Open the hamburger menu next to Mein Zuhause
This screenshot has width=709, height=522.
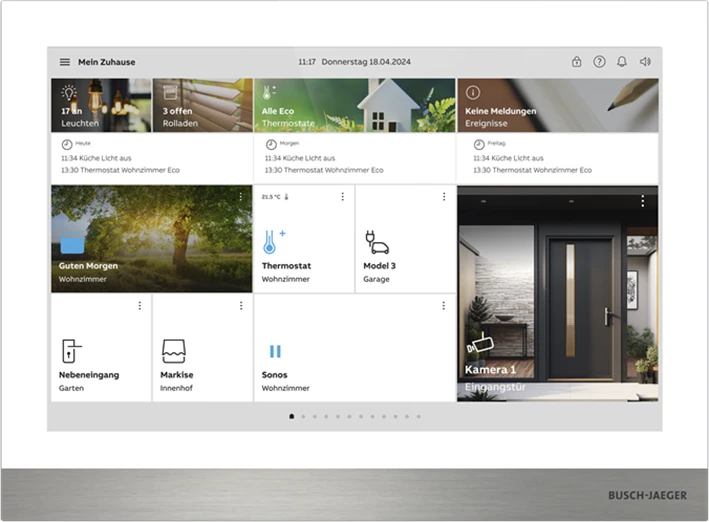(65, 62)
